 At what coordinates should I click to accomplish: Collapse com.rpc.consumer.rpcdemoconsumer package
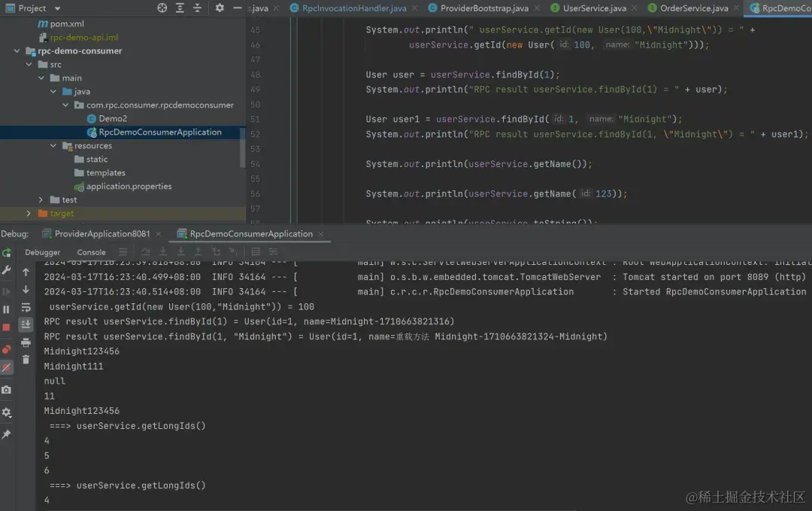65,105
